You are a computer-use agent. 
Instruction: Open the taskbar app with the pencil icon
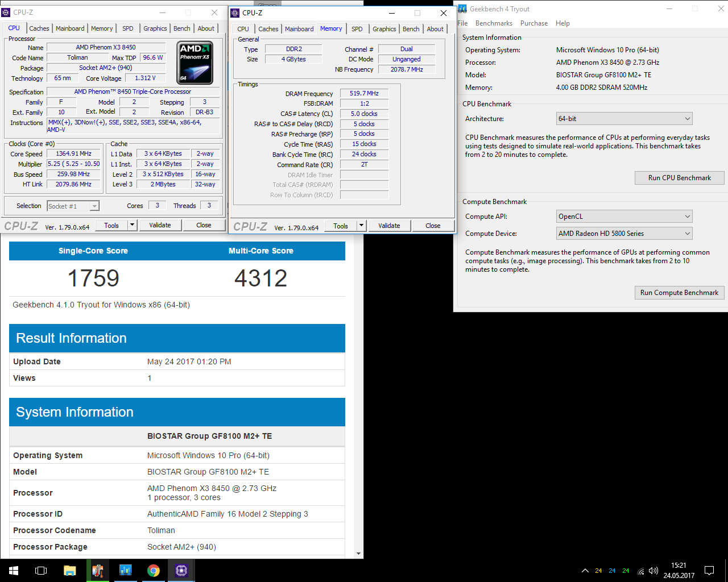click(x=98, y=571)
